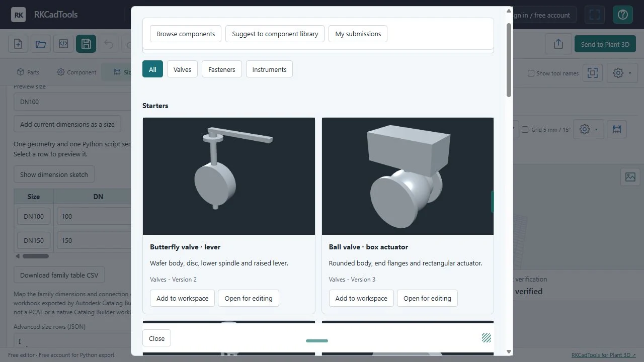The height and width of the screenshot is (362, 644).
Task: Click the DN150 size name field
Action: coord(34,240)
